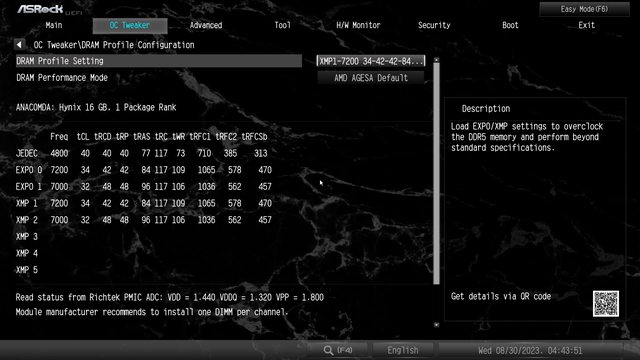Click the QR code image
This screenshot has height=360, width=640.
[x=606, y=304]
